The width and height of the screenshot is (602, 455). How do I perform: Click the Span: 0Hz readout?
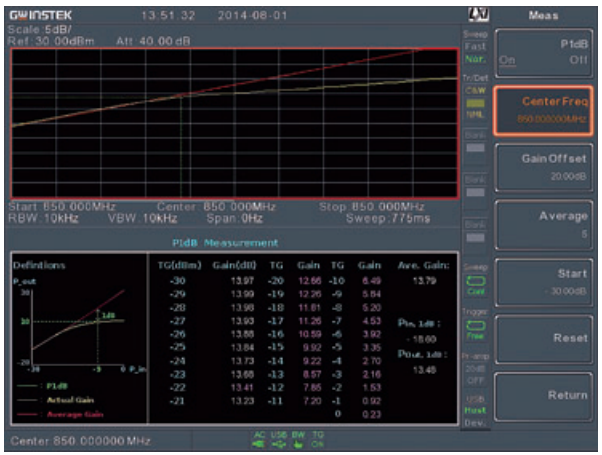[235, 219]
